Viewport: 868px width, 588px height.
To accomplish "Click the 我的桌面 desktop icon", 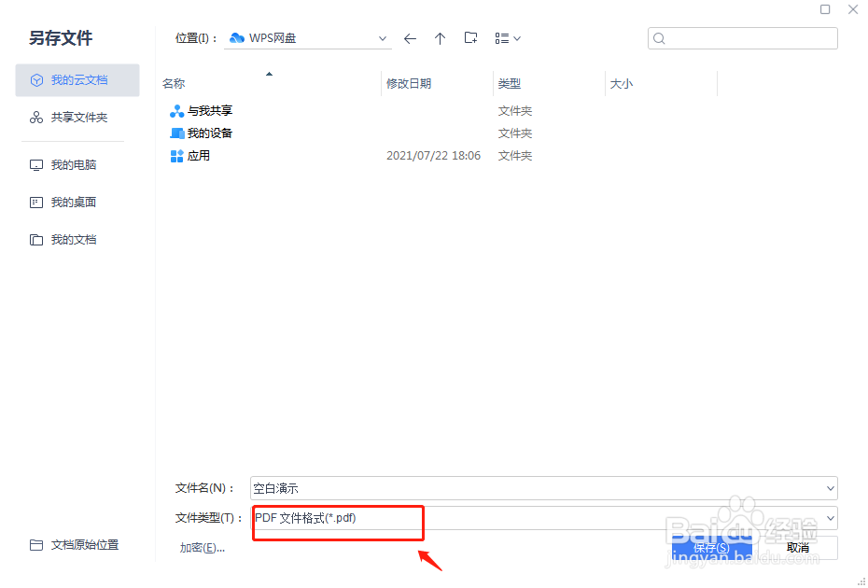I will 36,203.
